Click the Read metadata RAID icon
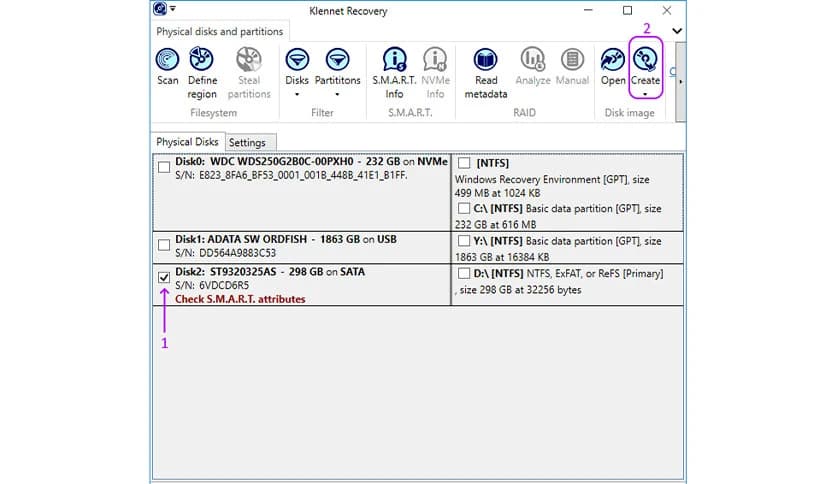The height and width of the screenshot is (484, 836). [486, 60]
